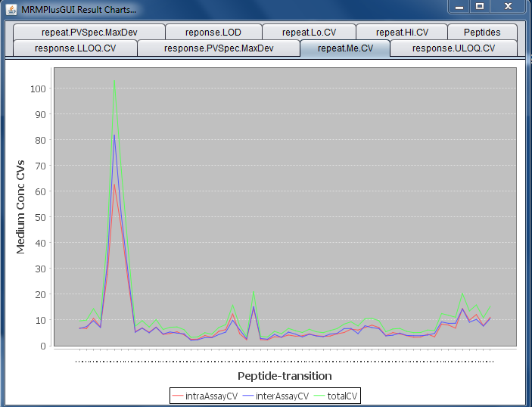Select the repeat.Lo.CV tab
Viewport: 532px width, 407px height.
[309, 33]
